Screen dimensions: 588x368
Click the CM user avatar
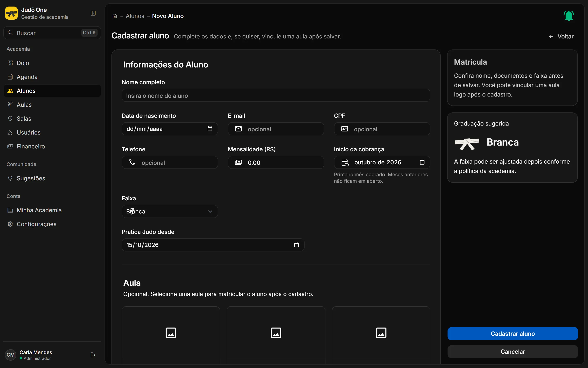10,355
